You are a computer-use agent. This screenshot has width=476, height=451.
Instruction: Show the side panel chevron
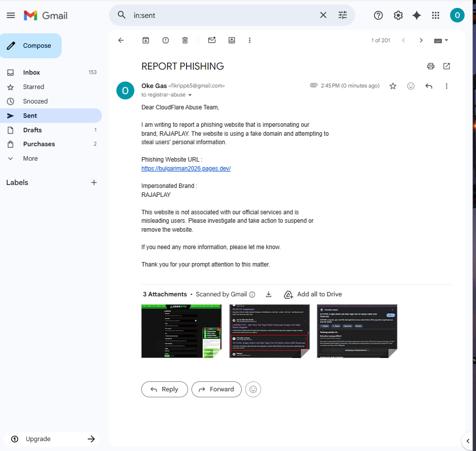click(x=468, y=441)
